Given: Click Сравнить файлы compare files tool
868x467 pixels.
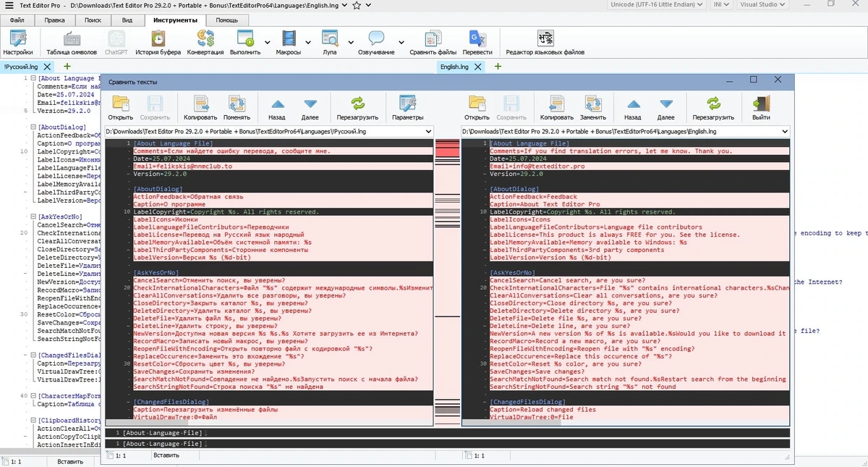Looking at the screenshot, I should 433,43.
